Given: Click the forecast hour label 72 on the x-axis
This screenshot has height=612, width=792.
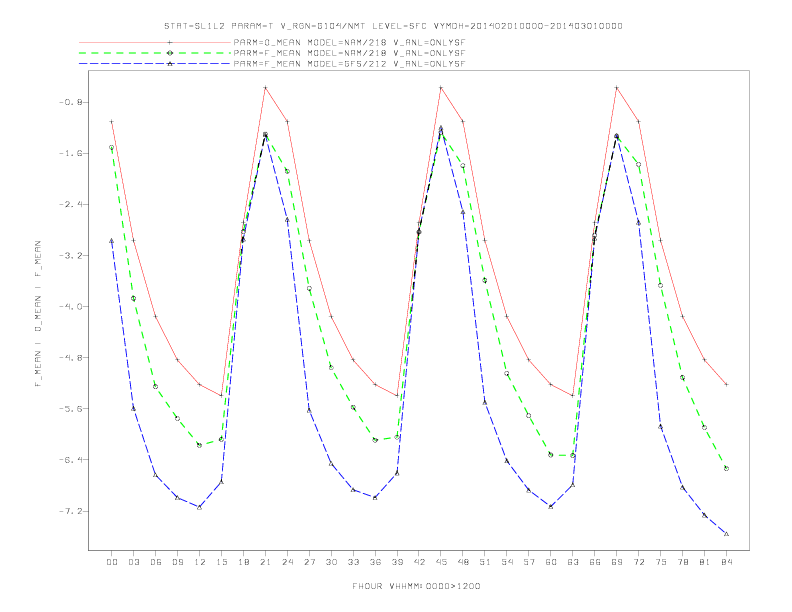Looking at the screenshot, I should (x=638, y=562).
